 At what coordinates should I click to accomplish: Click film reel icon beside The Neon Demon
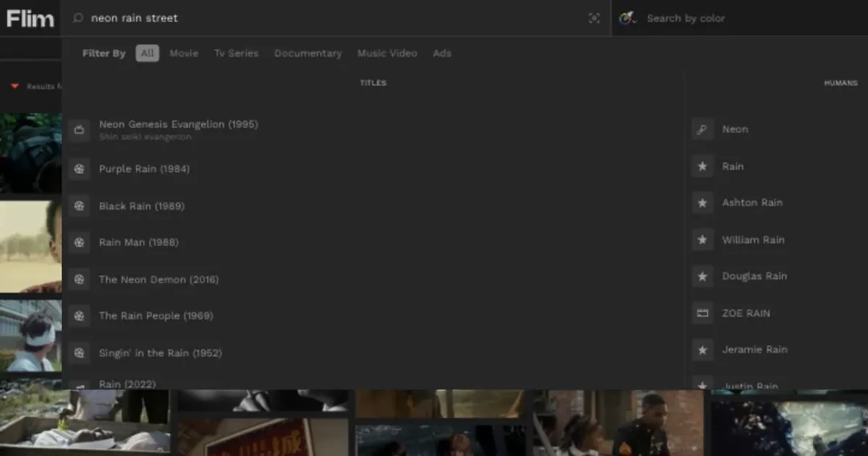tap(80, 279)
